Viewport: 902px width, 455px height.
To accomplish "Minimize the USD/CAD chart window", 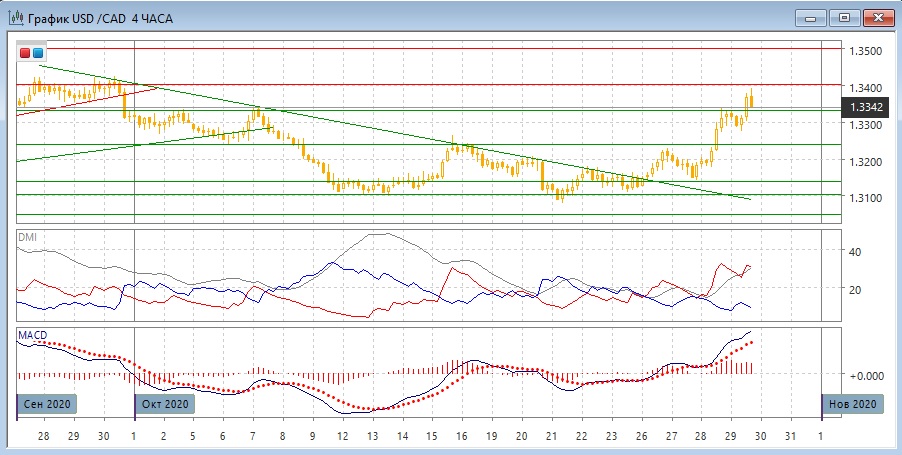I will 811,16.
